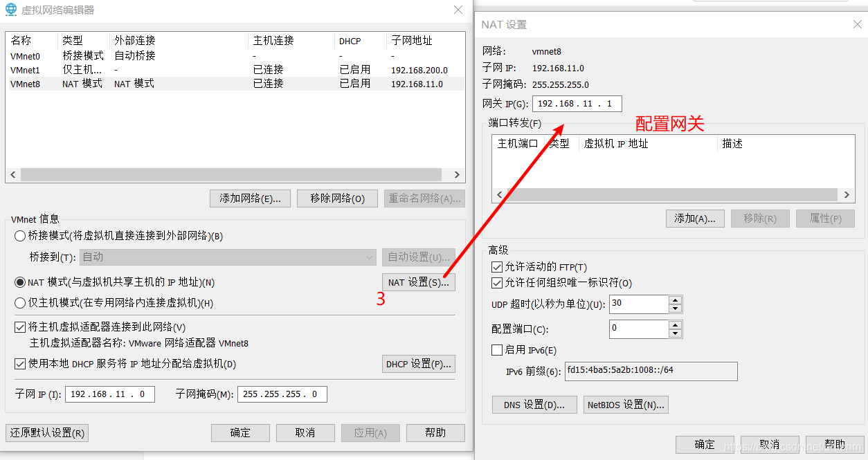
Task: Click the DHCP column header
Action: tap(360, 41)
